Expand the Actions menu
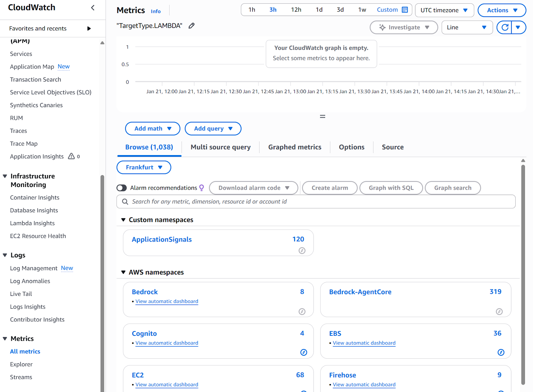 pyautogui.click(x=501, y=10)
